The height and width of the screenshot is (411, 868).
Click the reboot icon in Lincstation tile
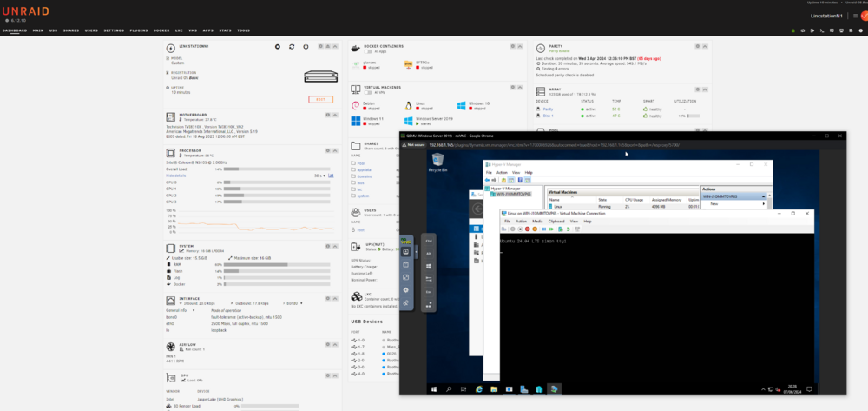click(x=292, y=47)
